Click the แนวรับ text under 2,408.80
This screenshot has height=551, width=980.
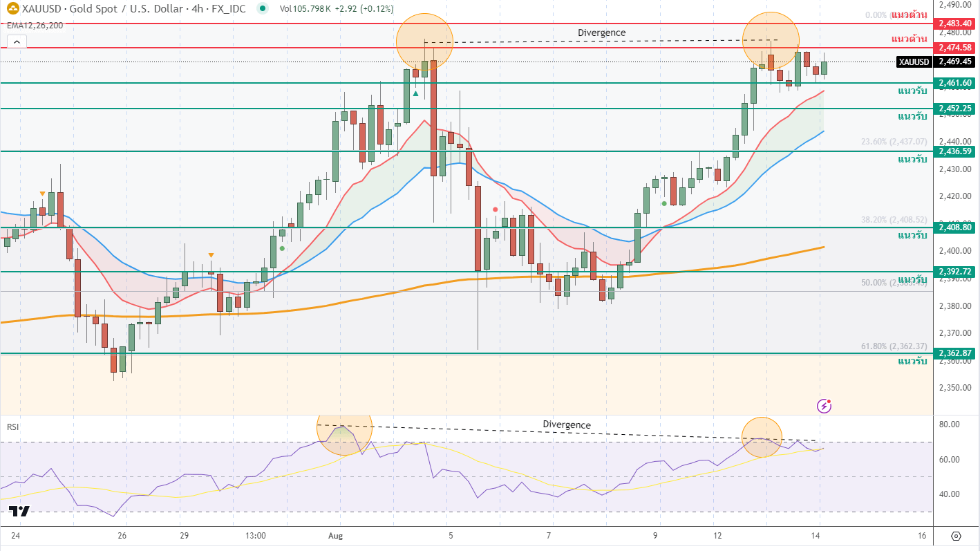[x=912, y=236]
